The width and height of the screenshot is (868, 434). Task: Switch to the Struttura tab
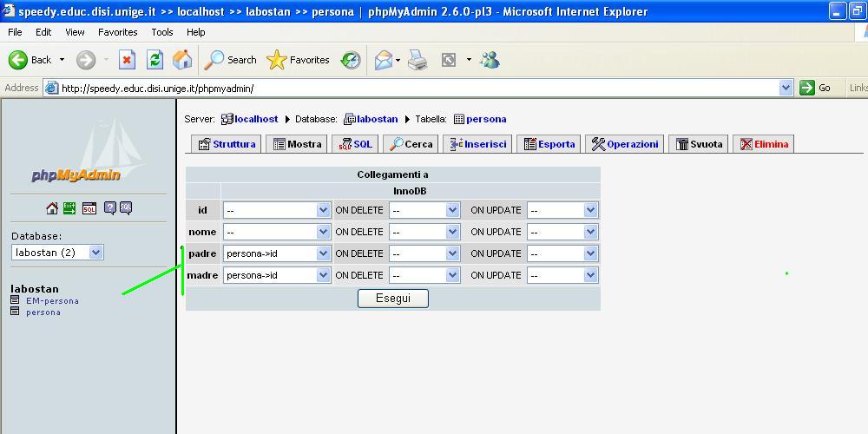pos(227,144)
